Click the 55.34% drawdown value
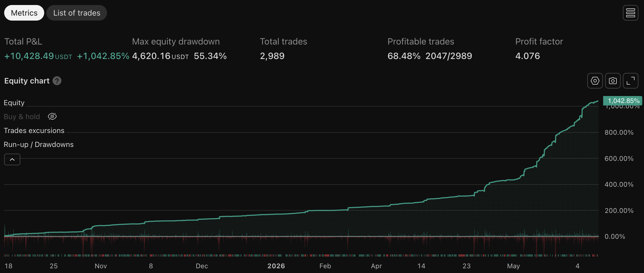Screen dimensions: 644x273 click(210, 56)
